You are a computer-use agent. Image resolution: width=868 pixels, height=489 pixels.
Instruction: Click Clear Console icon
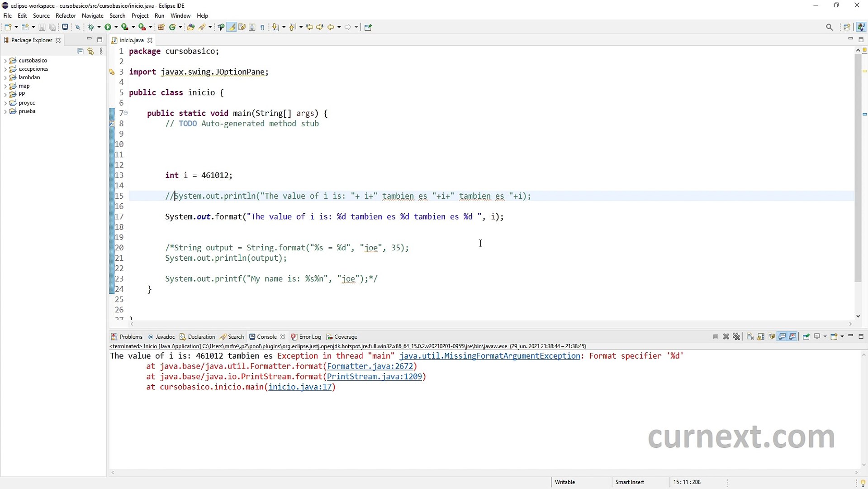[750, 336]
